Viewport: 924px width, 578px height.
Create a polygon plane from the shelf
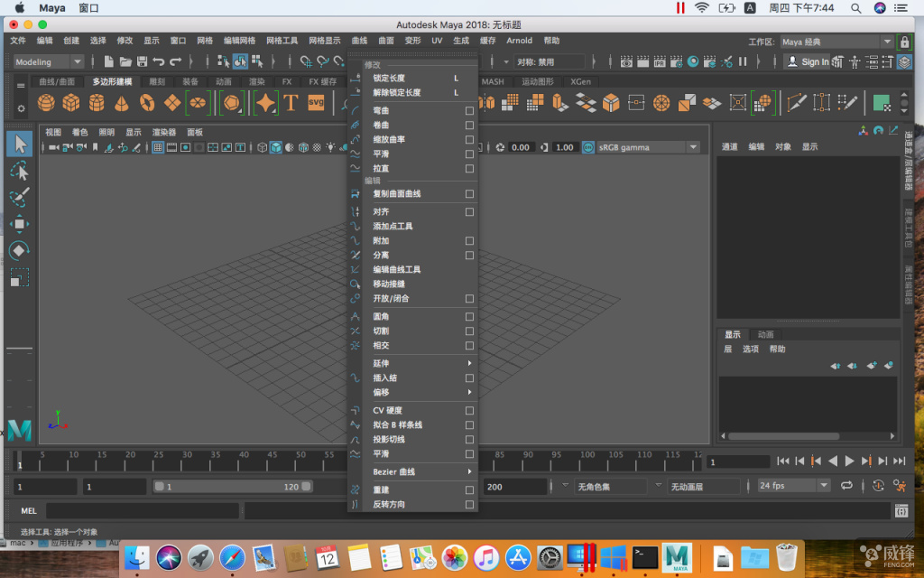pos(172,103)
